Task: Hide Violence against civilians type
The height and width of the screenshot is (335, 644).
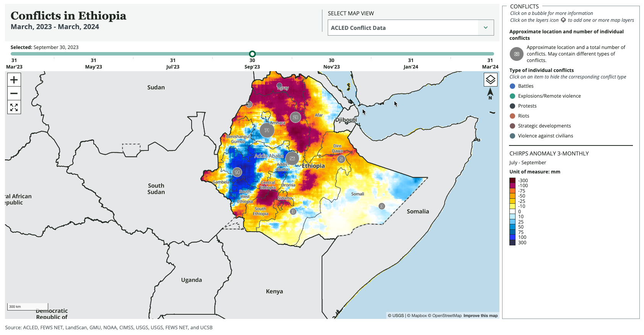Action: click(x=545, y=136)
